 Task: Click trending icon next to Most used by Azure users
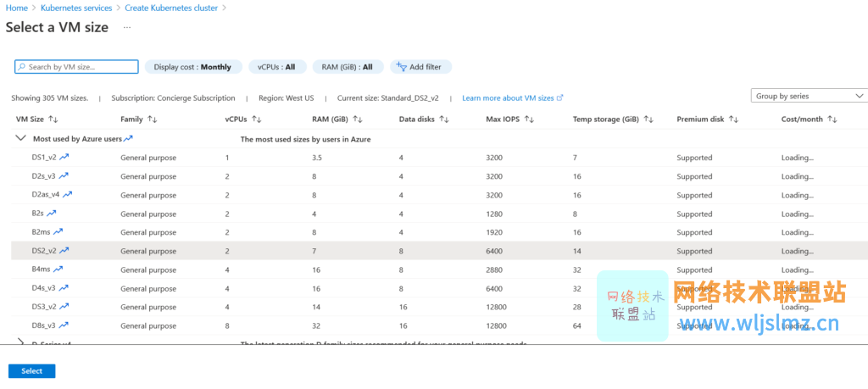click(129, 138)
